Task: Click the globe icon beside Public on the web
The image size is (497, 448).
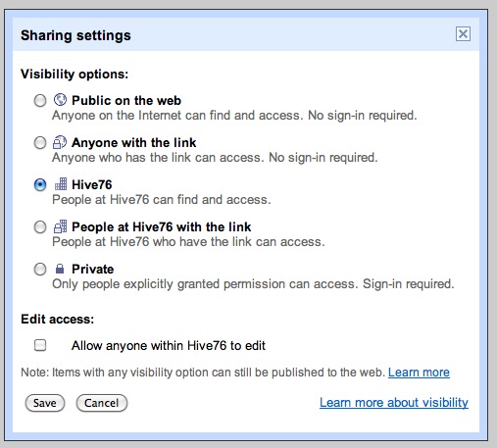Action: 60,100
